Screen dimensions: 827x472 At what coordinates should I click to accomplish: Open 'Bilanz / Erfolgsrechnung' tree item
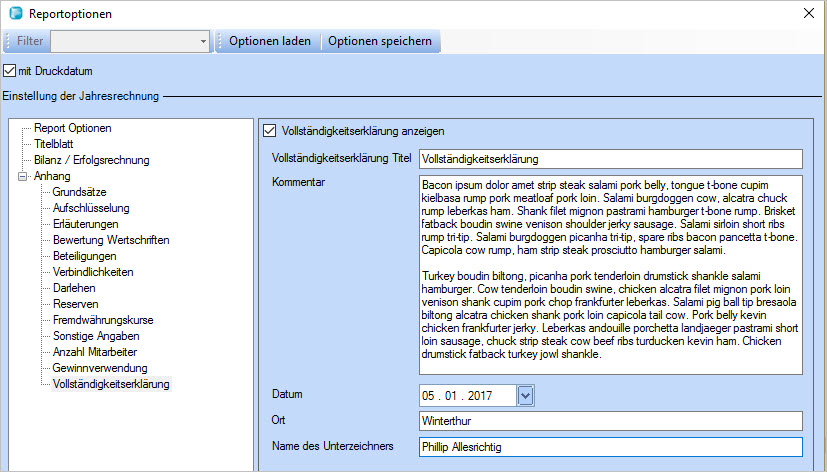point(92,160)
